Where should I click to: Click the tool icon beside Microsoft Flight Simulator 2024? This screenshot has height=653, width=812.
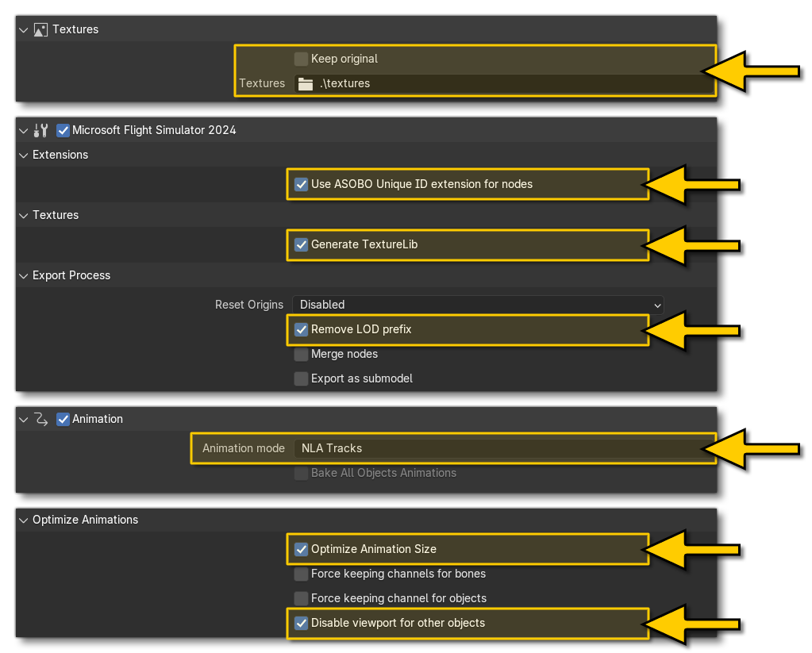tap(43, 129)
